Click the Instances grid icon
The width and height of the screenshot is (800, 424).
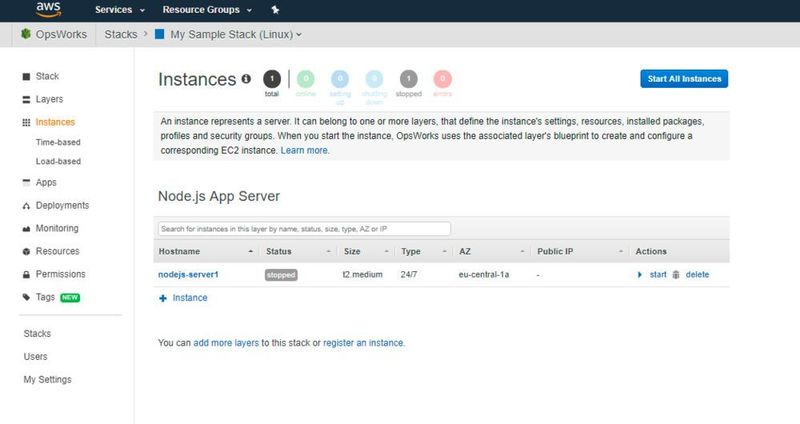26,122
